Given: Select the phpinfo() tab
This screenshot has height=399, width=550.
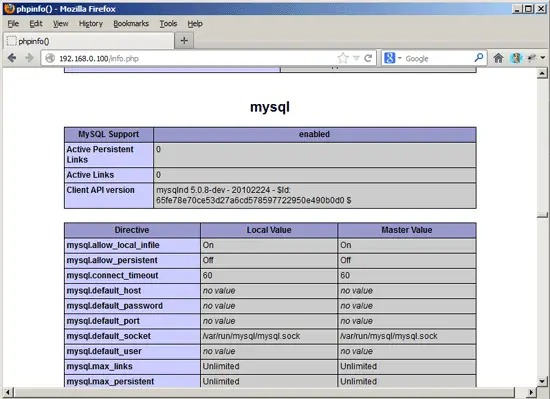Looking at the screenshot, I should (89, 41).
